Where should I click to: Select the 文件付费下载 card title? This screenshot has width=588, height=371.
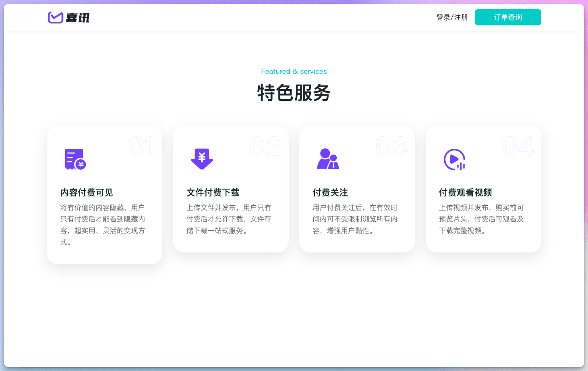213,193
